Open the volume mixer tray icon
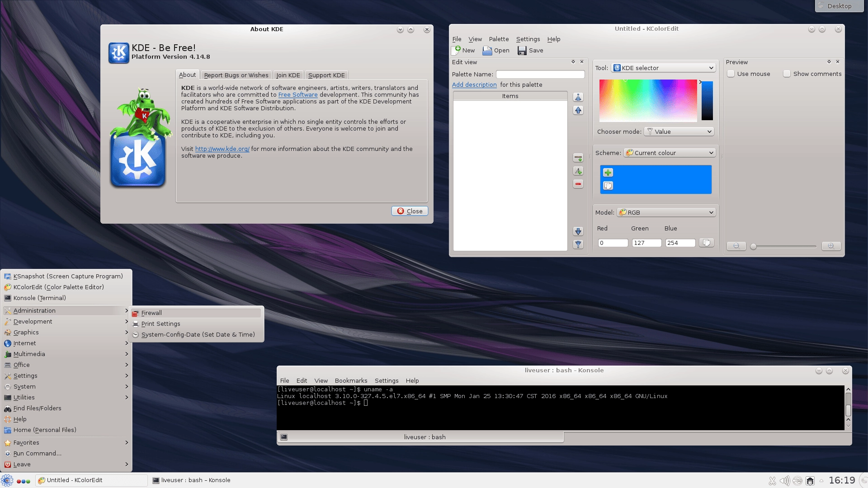This screenshot has height=488, width=868. [x=785, y=481]
